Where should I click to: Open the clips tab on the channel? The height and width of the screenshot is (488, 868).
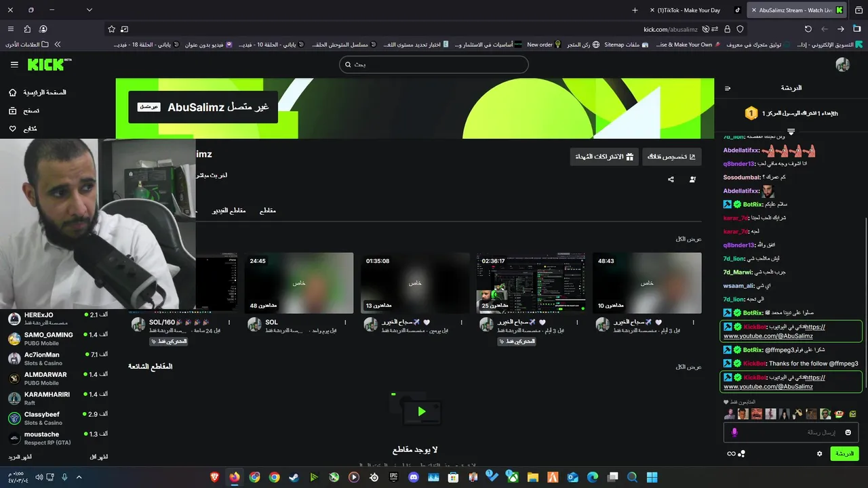(x=268, y=211)
